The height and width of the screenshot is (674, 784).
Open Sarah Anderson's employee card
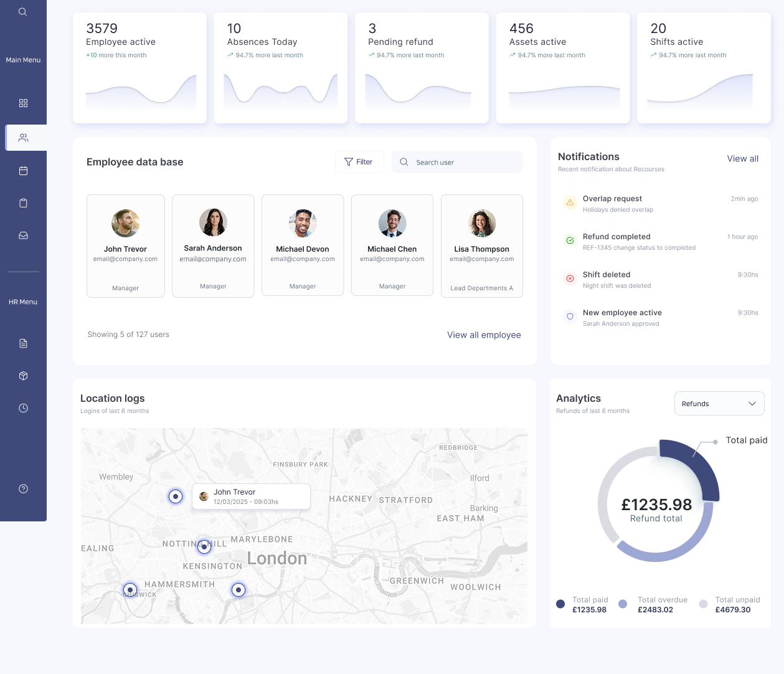coord(213,245)
